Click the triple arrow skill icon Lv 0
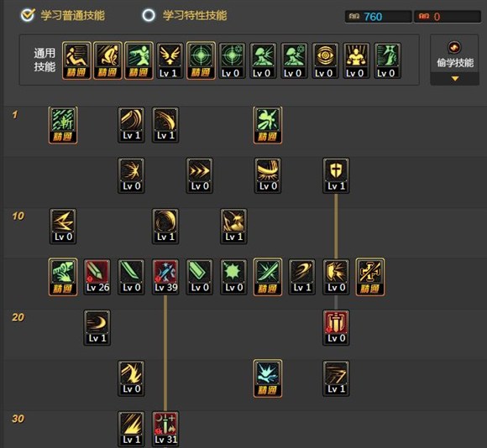Screen dimensions: 487x448 (199, 175)
